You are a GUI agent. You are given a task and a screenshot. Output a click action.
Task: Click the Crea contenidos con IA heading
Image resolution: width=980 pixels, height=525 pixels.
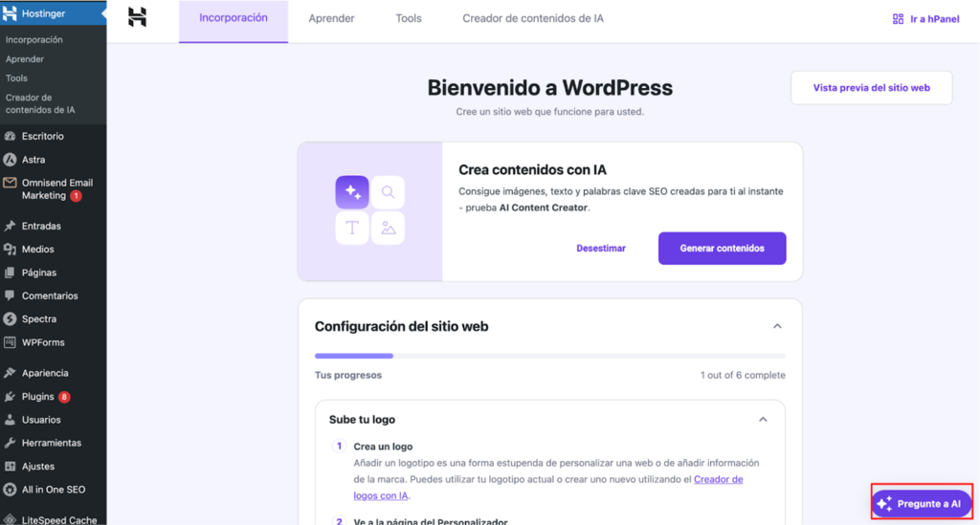coord(532,170)
